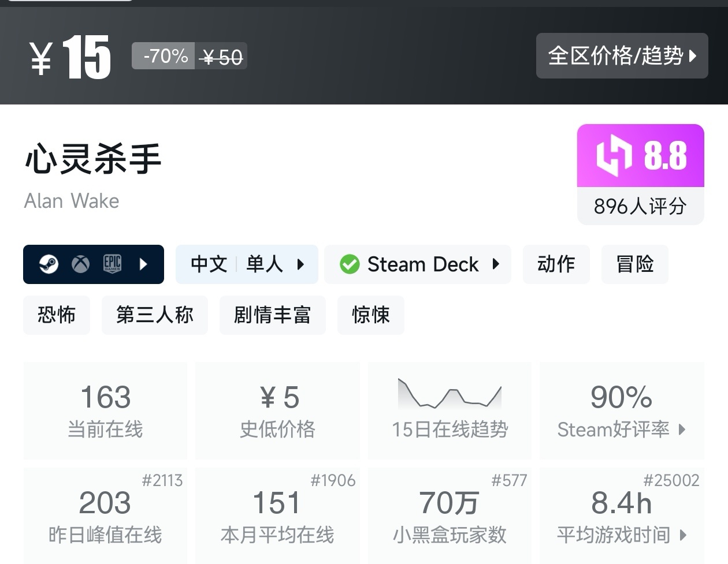Screen dimensions: 728x564
Task: Open 全区价格/趋势 regional prices
Action: pos(622,56)
